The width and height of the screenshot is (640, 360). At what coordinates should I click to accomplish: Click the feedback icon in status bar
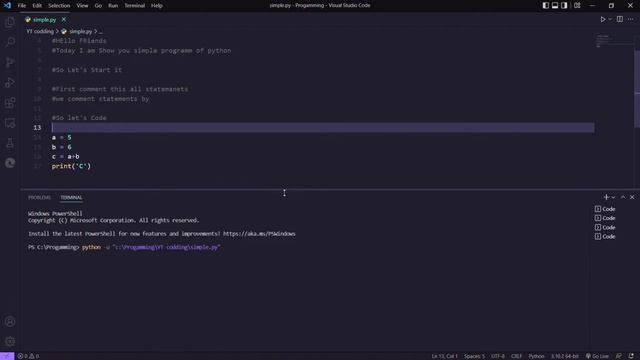[619, 356]
